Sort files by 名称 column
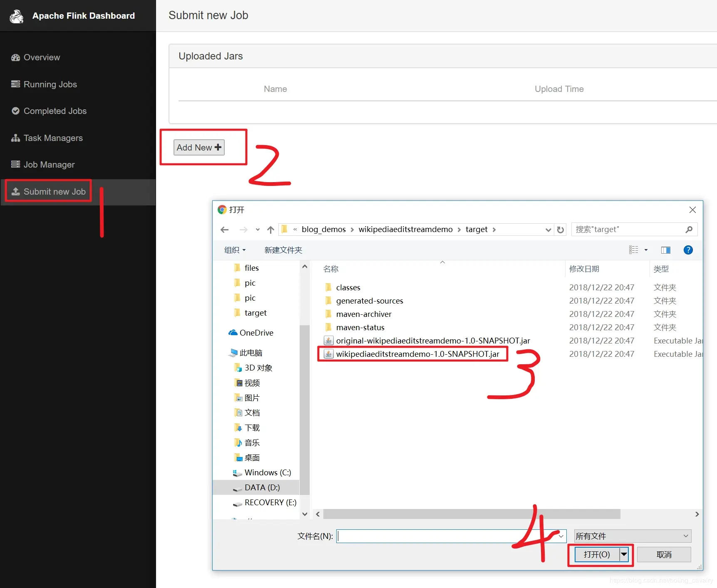The width and height of the screenshot is (717, 588). coord(331,269)
